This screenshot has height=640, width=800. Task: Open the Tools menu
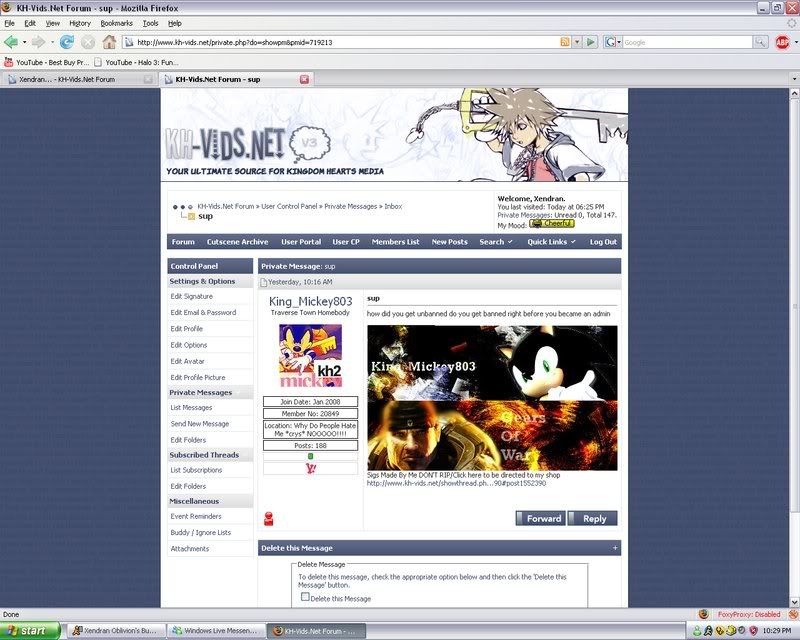[150, 23]
